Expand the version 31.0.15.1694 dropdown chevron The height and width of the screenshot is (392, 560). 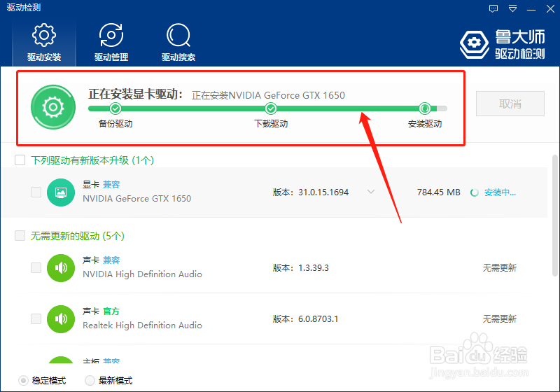point(371,192)
